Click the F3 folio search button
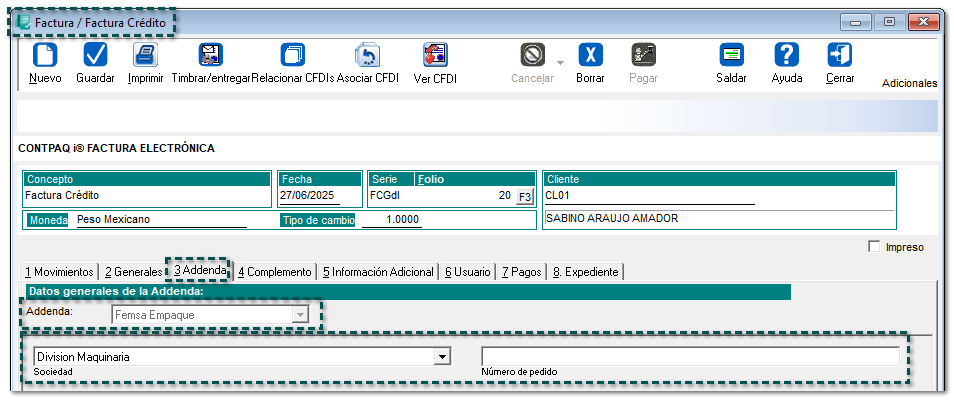Image resolution: width=954 pixels, height=400 pixels. [523, 197]
